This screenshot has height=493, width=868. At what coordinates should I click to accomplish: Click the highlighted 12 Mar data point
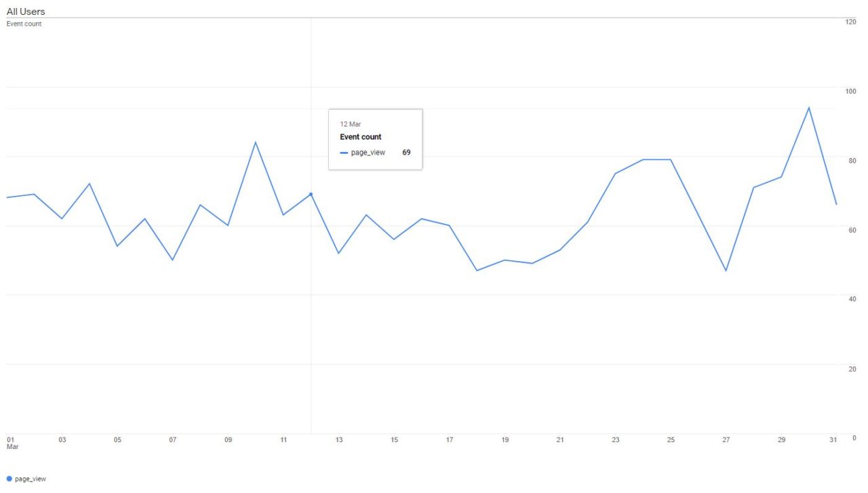pos(311,195)
